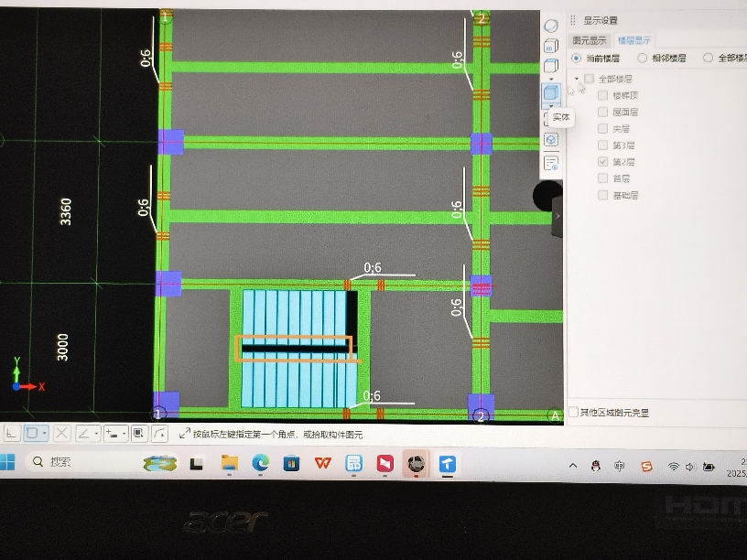The width and height of the screenshot is (747, 560).
Task: Select the 相邻楼层 radio button
Action: click(x=643, y=58)
